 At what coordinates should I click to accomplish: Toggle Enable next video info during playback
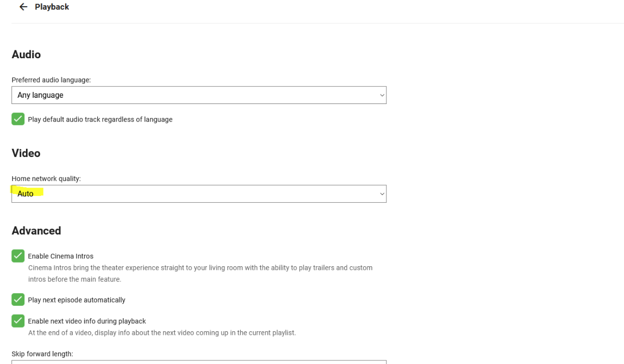[x=18, y=321]
